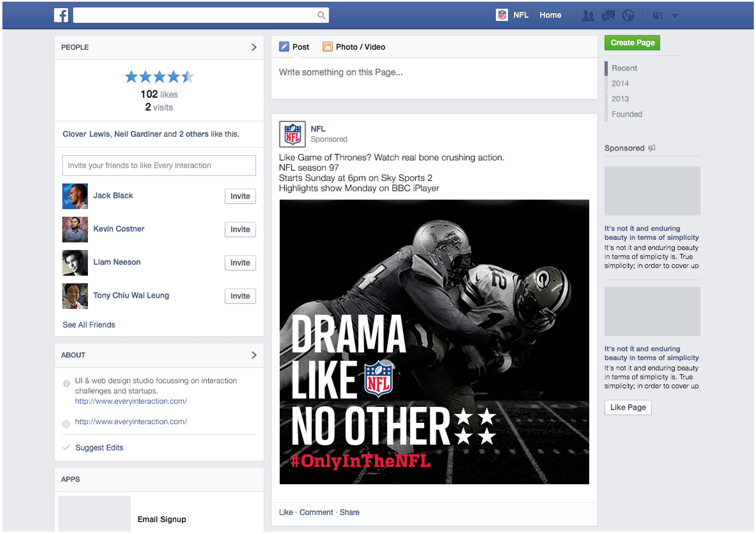Open the See All Friends link
This screenshot has height=534, width=756.
click(x=89, y=325)
